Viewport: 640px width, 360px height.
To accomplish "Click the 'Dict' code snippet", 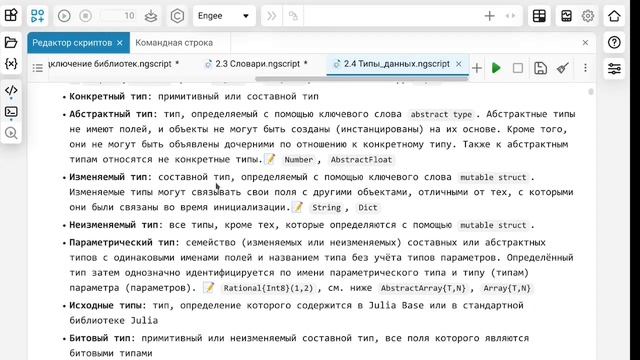I will point(367,208).
